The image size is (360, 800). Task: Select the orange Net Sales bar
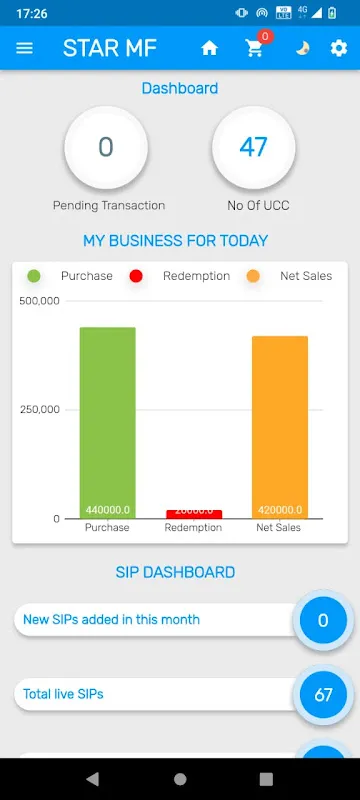280,428
